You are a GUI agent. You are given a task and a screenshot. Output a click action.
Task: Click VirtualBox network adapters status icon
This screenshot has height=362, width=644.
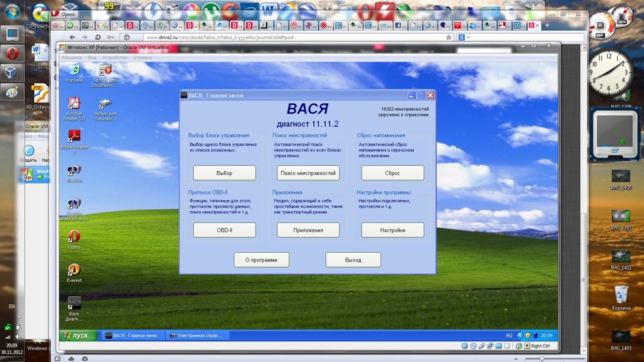[490, 346]
